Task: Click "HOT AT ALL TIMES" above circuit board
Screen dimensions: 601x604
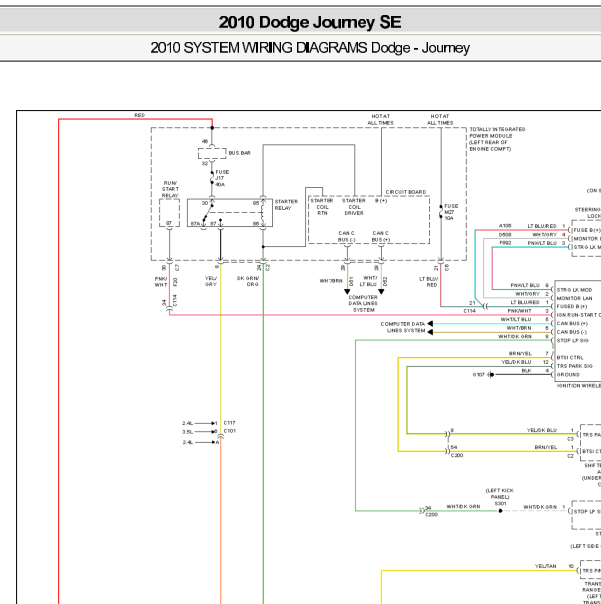Action: (381, 119)
